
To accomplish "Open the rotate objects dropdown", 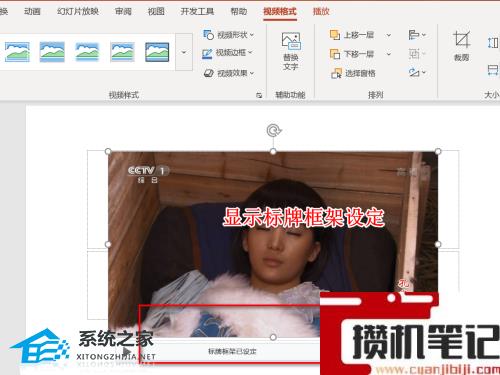I will click(x=417, y=72).
